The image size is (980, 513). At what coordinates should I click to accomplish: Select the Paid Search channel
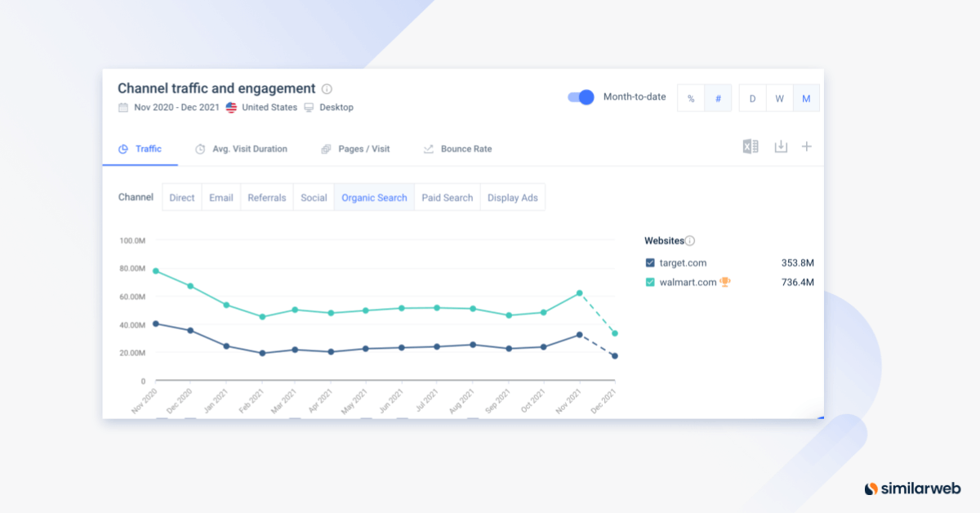[448, 198]
